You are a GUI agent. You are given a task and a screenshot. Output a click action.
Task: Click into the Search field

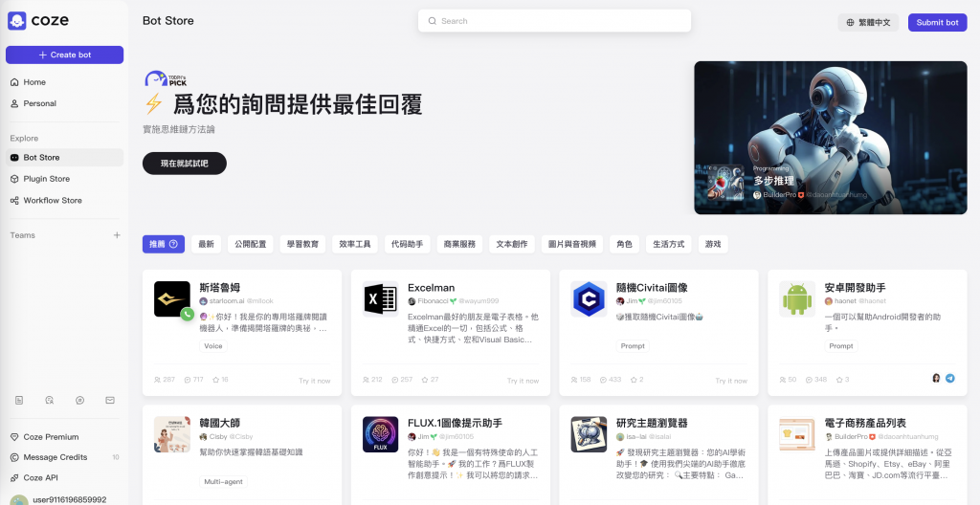[554, 21]
